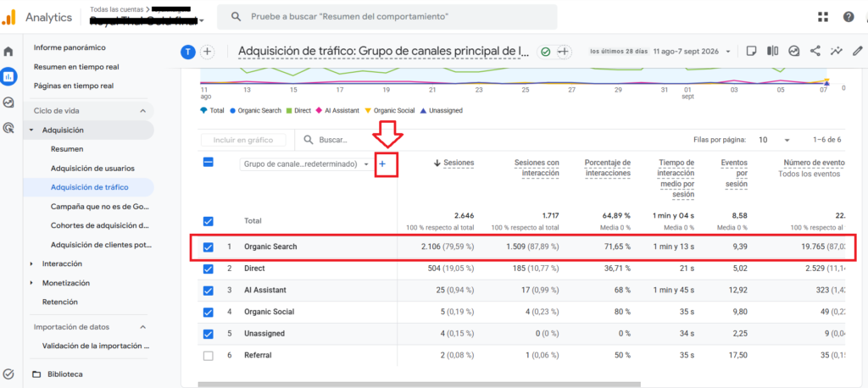Screen dimensions: 868x388
Task: Select Adquisición de tráfico report
Action: (90, 187)
